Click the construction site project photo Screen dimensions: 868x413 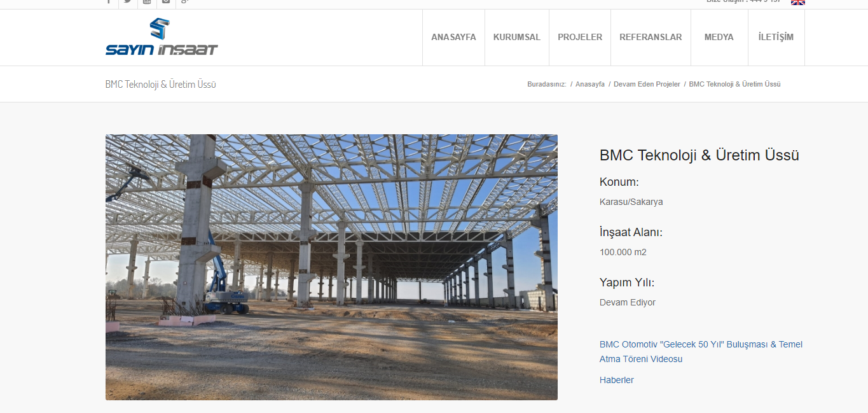[x=331, y=267]
